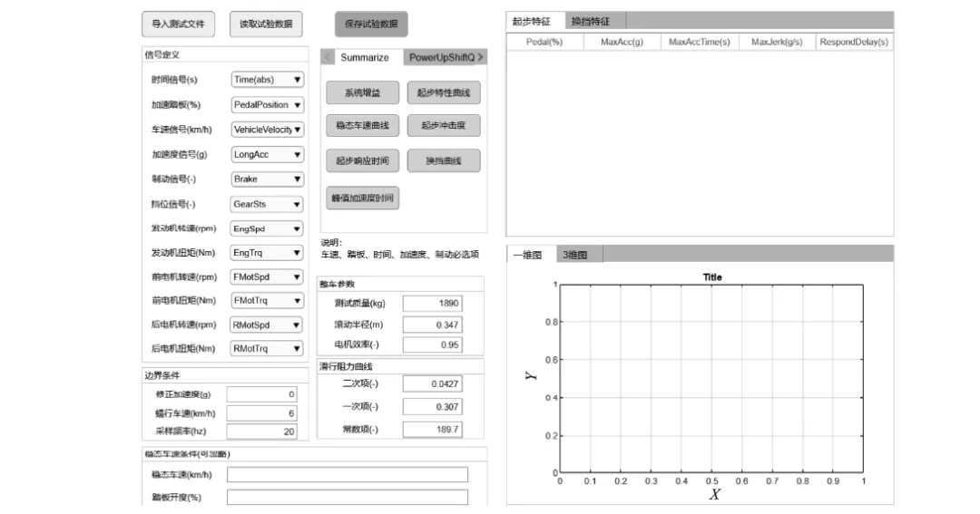
Task: Click the 测试质量(kg) field showing 1890
Action: click(433, 303)
